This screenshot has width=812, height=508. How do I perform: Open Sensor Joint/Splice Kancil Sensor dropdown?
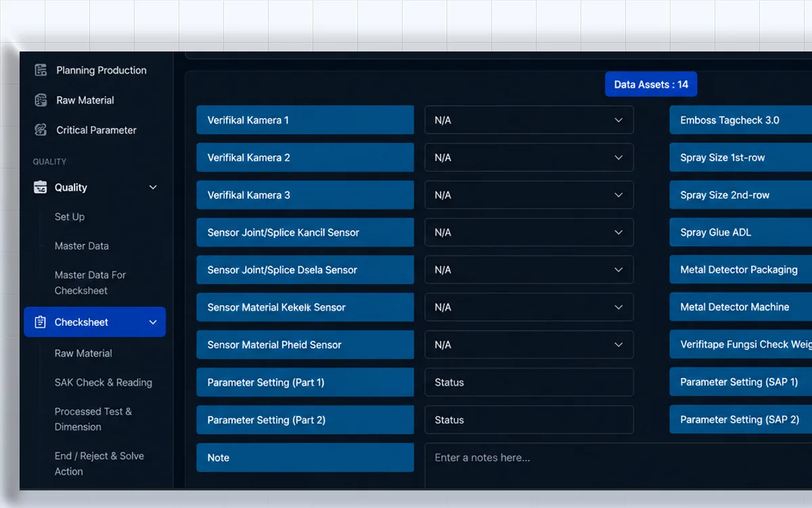[529, 232]
